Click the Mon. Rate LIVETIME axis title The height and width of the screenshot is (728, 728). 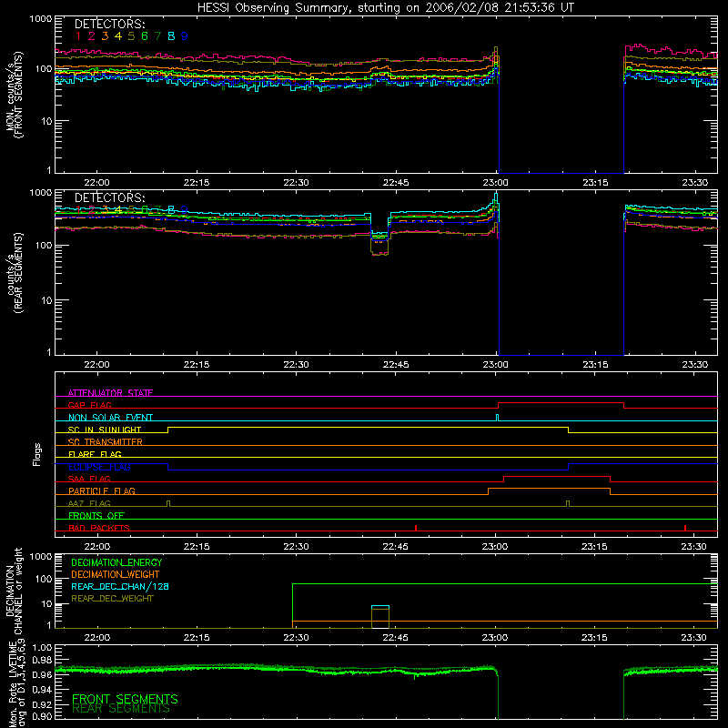[x=15, y=684]
